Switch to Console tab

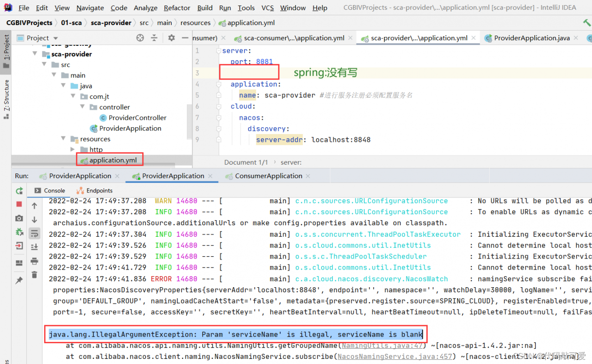49,191
